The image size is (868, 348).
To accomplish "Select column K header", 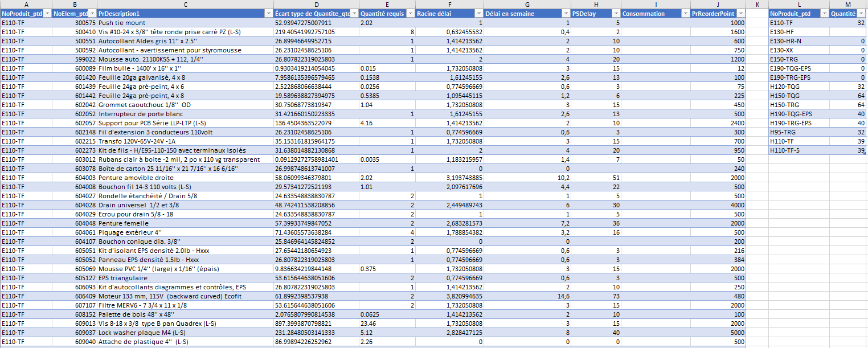I will click(x=757, y=5).
